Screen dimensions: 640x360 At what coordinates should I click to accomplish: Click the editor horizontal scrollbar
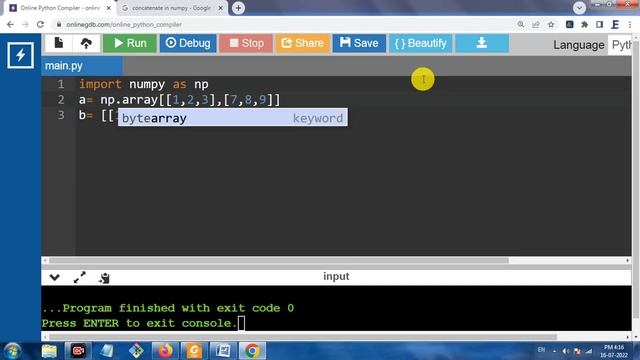click(x=278, y=260)
